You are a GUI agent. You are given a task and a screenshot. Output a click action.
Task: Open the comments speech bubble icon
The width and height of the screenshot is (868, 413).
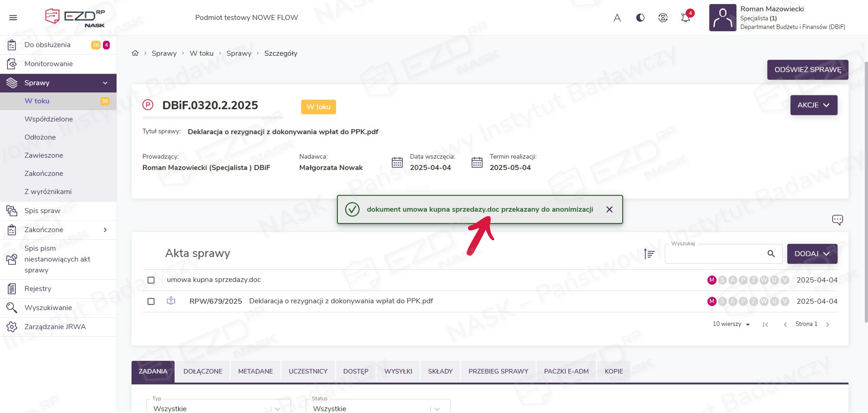pos(837,220)
